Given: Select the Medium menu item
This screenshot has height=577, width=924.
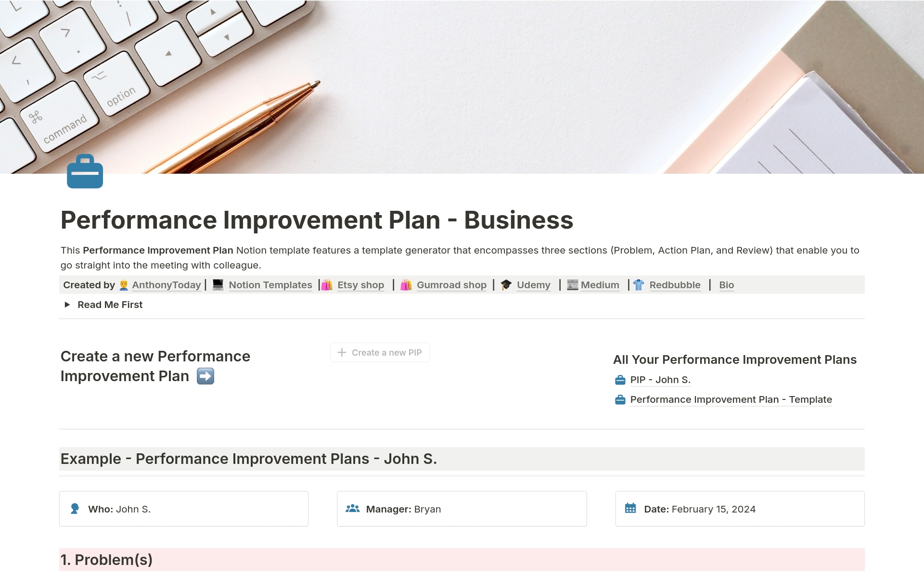Looking at the screenshot, I should click(599, 284).
